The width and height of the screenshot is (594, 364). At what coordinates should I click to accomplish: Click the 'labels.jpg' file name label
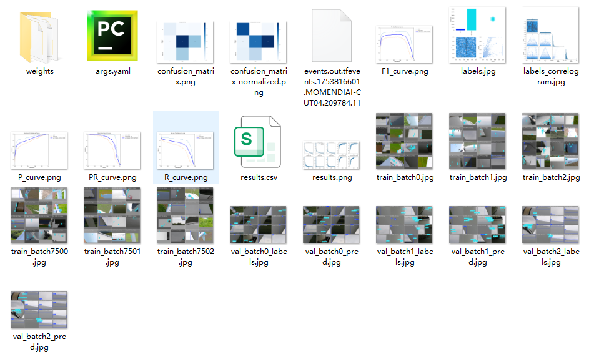pyautogui.click(x=478, y=71)
